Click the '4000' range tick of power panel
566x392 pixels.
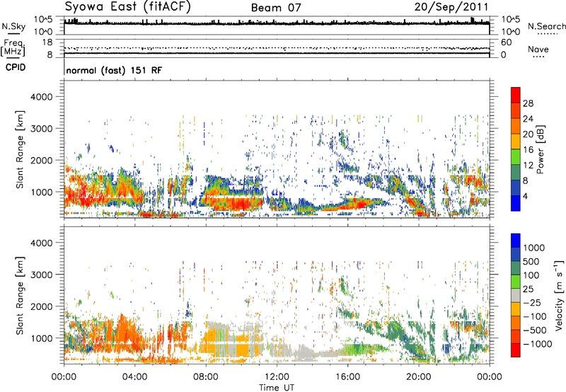pos(42,97)
